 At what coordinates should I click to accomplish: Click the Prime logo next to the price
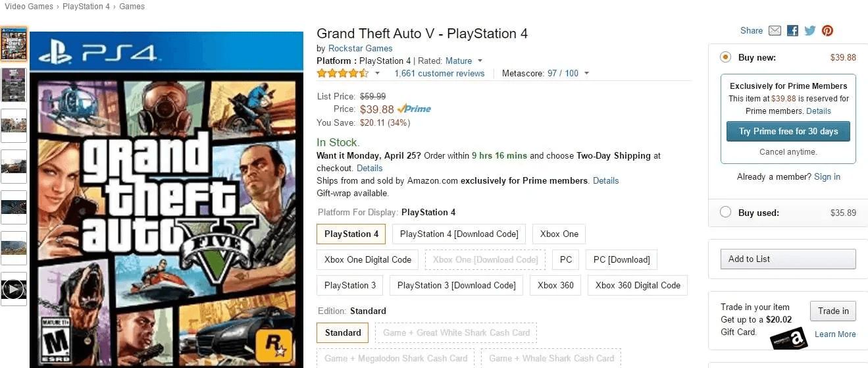tap(415, 109)
